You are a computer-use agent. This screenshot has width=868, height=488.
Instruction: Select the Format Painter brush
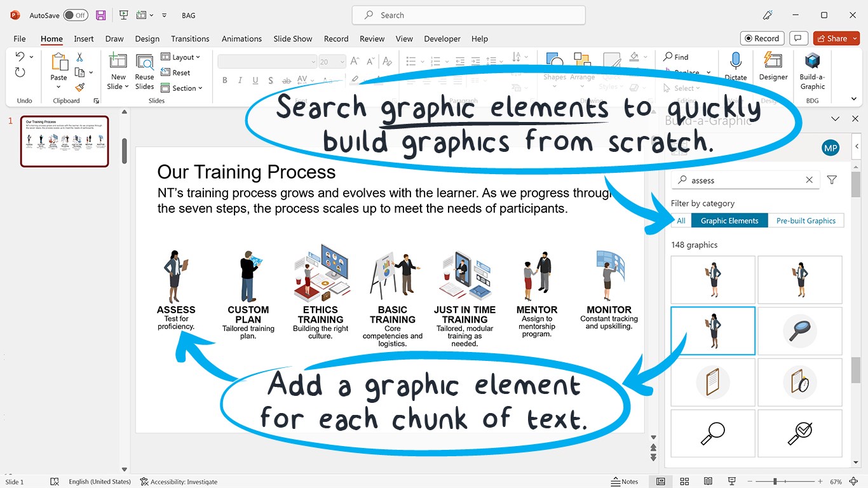(x=79, y=88)
